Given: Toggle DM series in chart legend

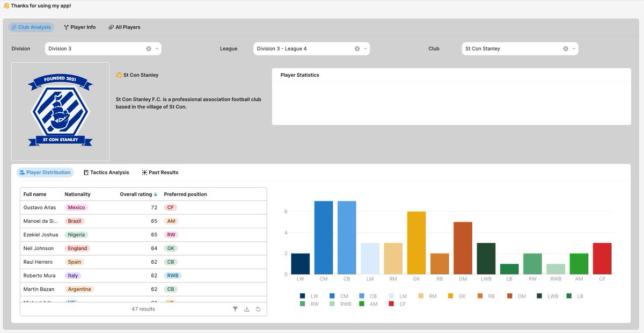Looking at the screenshot, I should [516, 296].
